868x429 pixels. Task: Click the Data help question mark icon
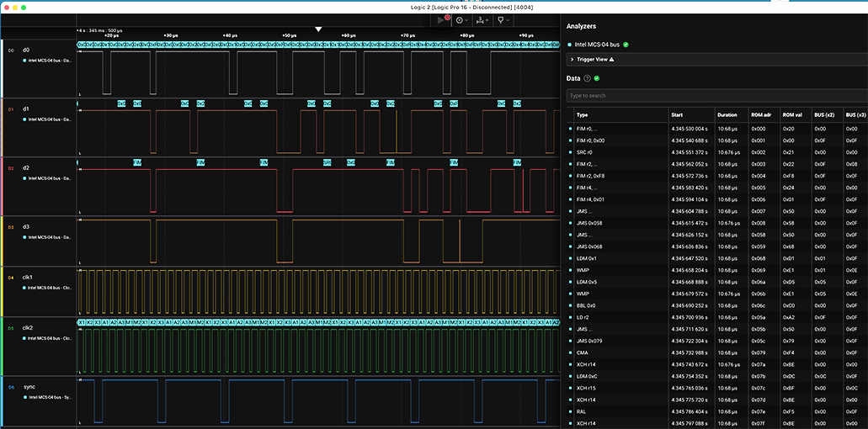pos(588,78)
